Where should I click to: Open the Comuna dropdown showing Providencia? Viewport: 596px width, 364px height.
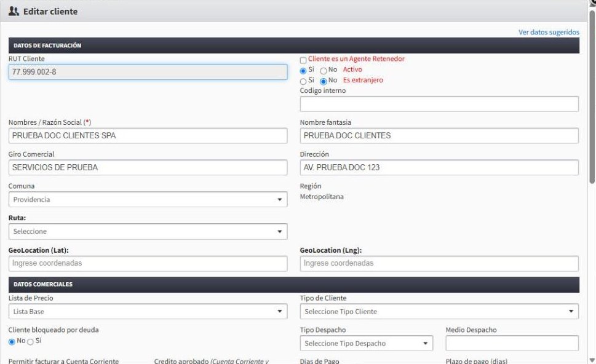point(148,199)
